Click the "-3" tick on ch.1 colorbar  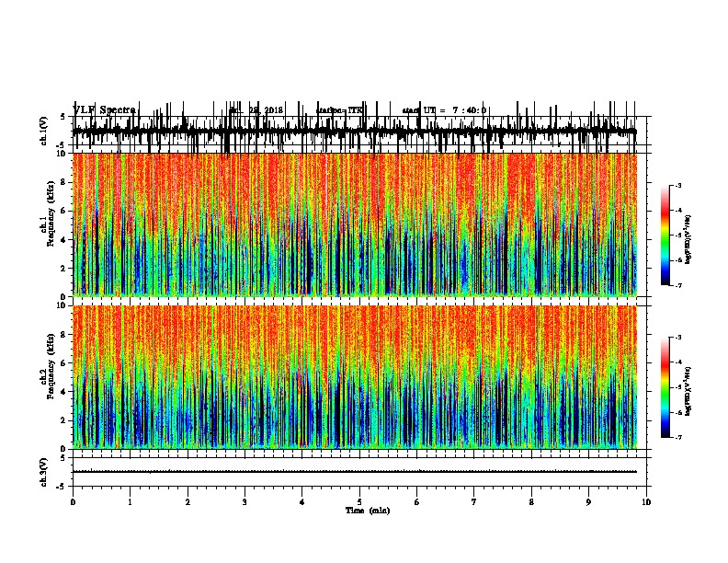click(x=678, y=186)
